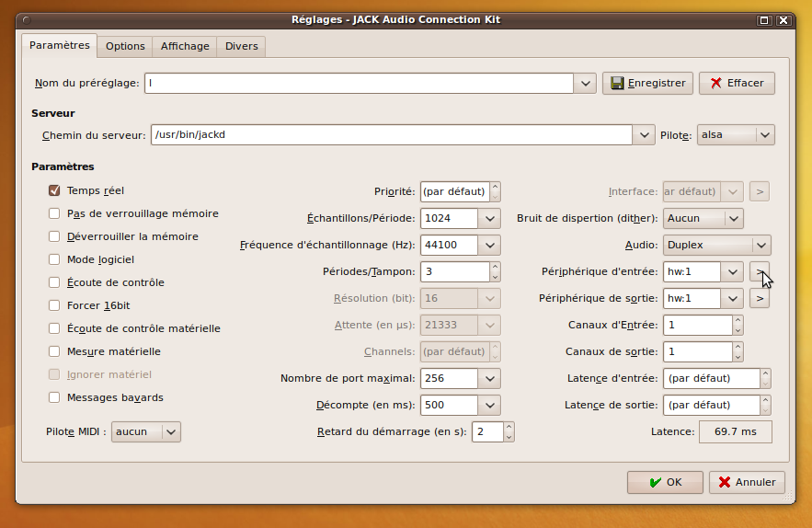This screenshot has height=528, width=812.
Task: Enable Messages bavards option
Action: click(54, 397)
